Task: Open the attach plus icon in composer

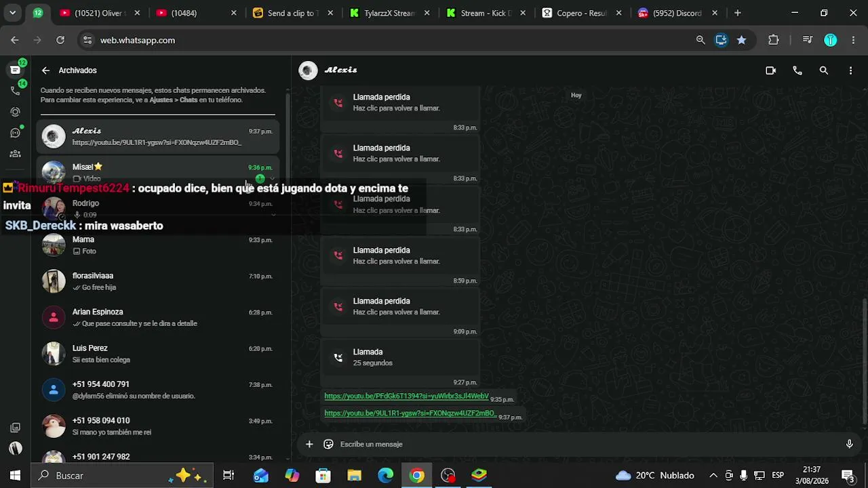Action: click(309, 444)
